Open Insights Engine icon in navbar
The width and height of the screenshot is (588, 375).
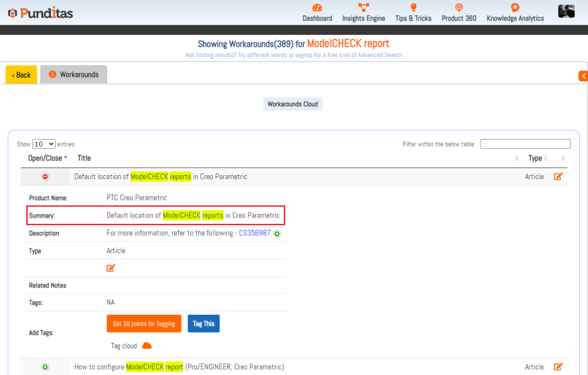363,7
